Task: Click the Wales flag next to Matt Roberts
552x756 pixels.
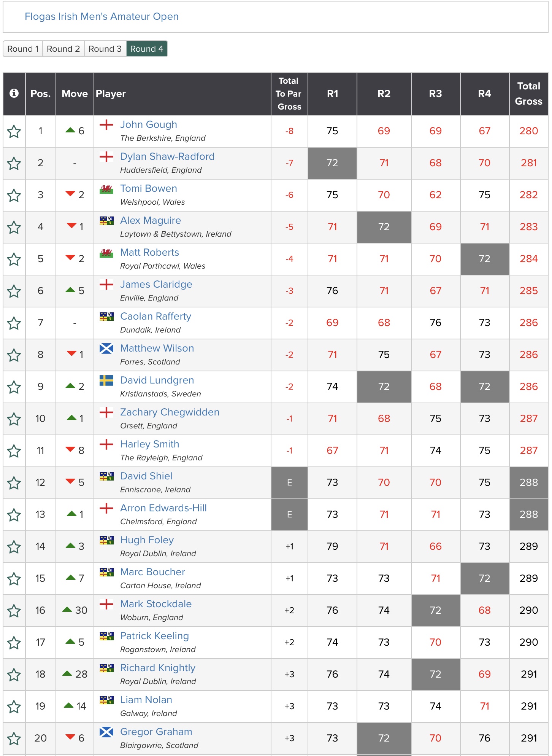Action: pyautogui.click(x=106, y=253)
